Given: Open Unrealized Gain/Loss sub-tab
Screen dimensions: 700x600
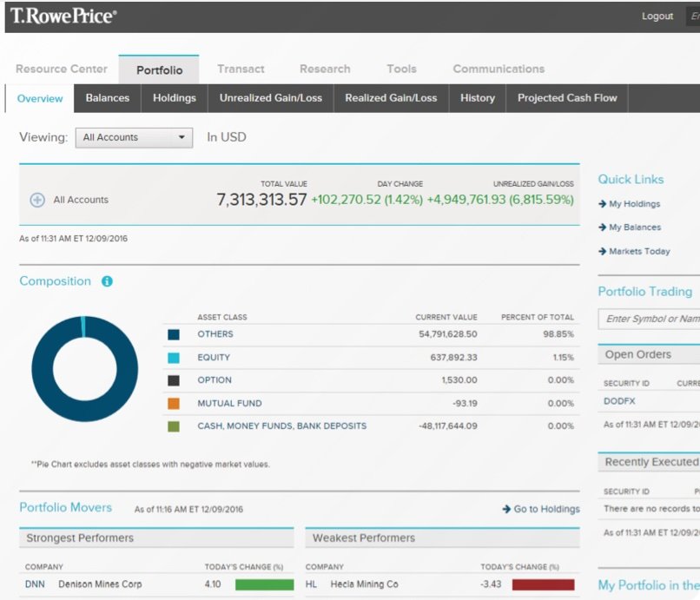Looking at the screenshot, I should (271, 98).
